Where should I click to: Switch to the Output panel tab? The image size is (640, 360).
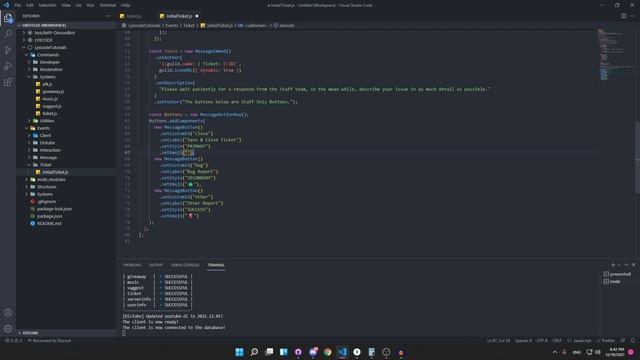click(156, 265)
